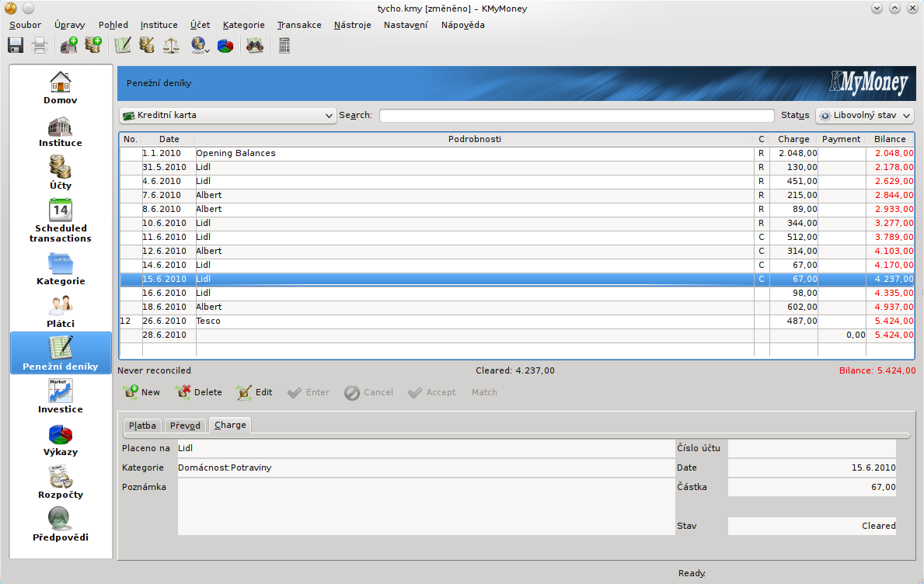Find transactions with the binoculars icon
This screenshot has width=924, height=584.
coord(255,45)
